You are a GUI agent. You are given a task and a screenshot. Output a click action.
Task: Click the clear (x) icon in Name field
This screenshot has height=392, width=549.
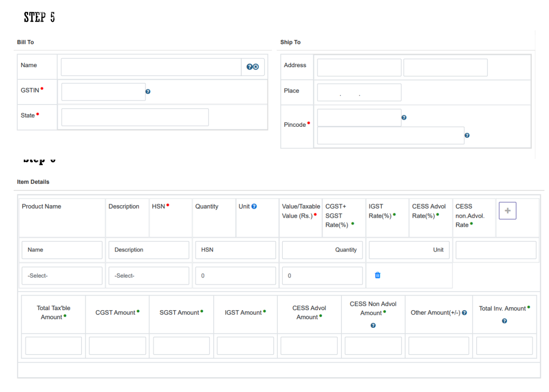click(256, 67)
